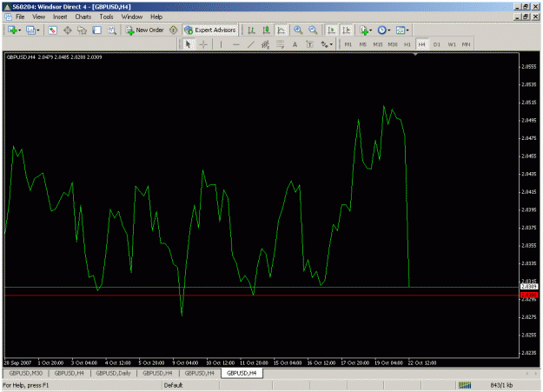Image resolution: width=543 pixels, height=392 pixels.
Task: Open the Charts menu
Action: point(83,17)
